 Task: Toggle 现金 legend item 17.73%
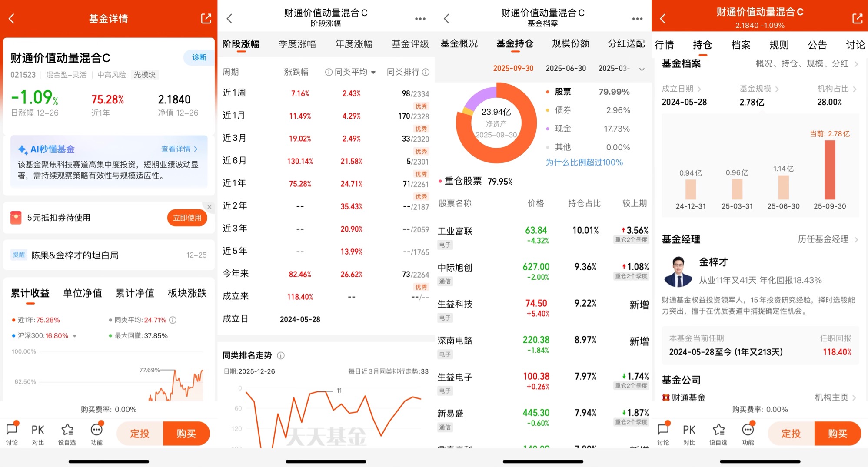click(x=588, y=129)
